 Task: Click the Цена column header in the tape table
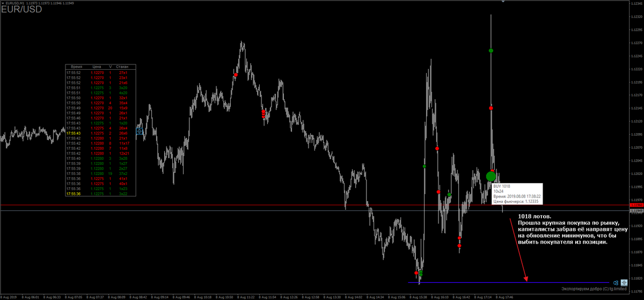[x=97, y=67]
